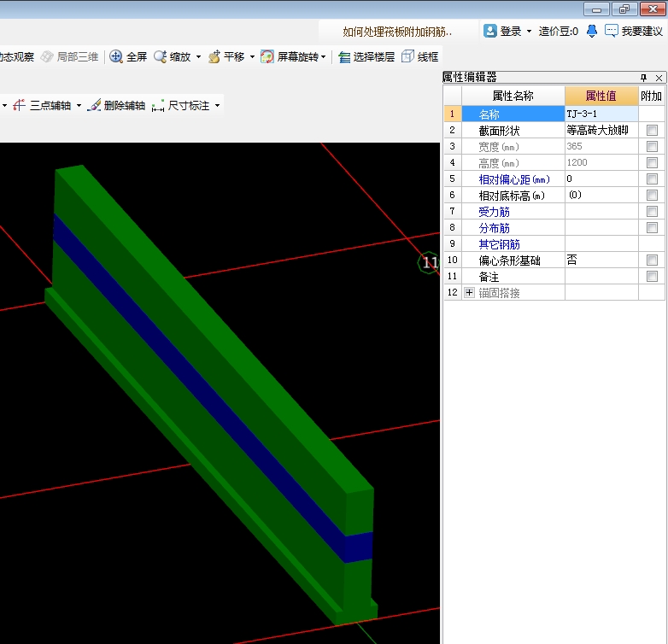Check 附加 box for 相对偏心距 row

(x=652, y=179)
